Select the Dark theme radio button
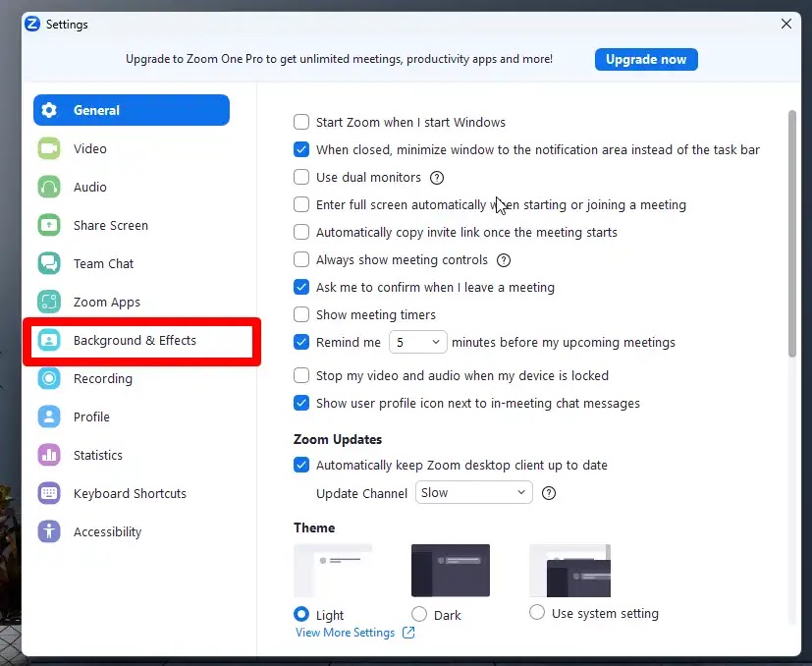Image resolution: width=812 pixels, height=666 pixels. click(419, 614)
